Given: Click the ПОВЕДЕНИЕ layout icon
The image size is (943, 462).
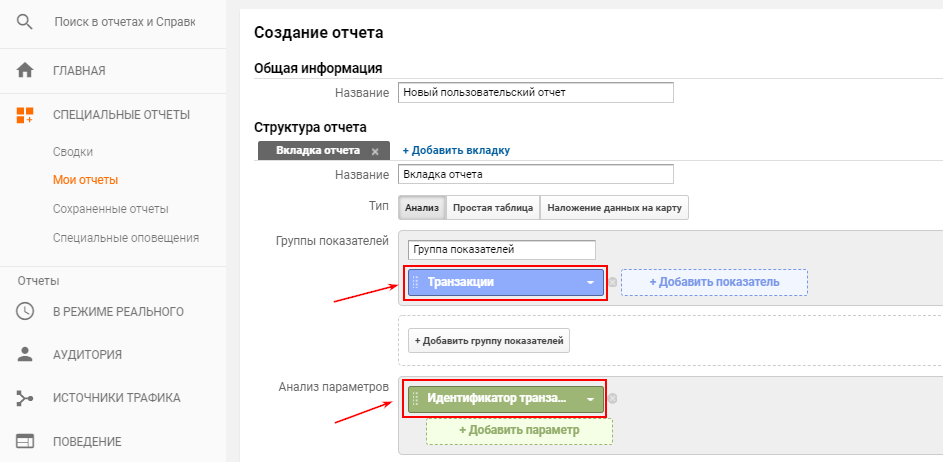Looking at the screenshot, I should (x=25, y=442).
